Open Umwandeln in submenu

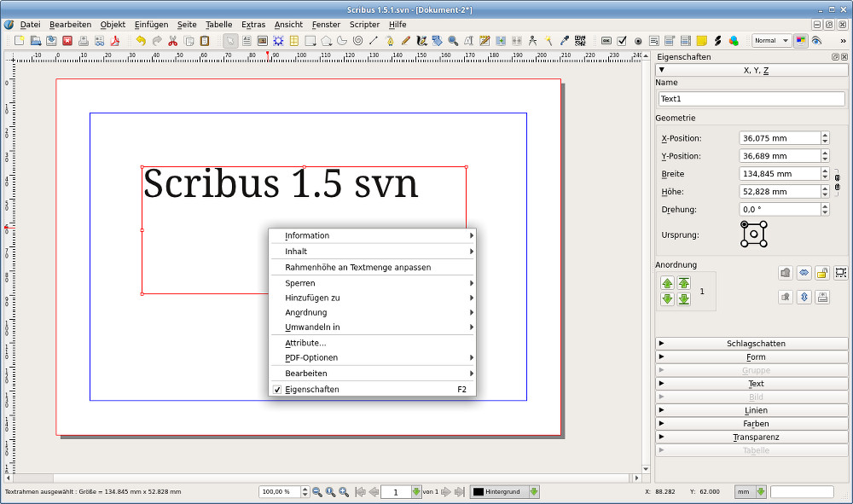tap(373, 327)
